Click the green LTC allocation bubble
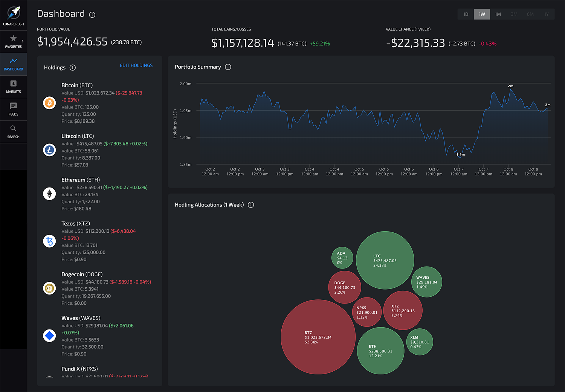 click(x=385, y=260)
